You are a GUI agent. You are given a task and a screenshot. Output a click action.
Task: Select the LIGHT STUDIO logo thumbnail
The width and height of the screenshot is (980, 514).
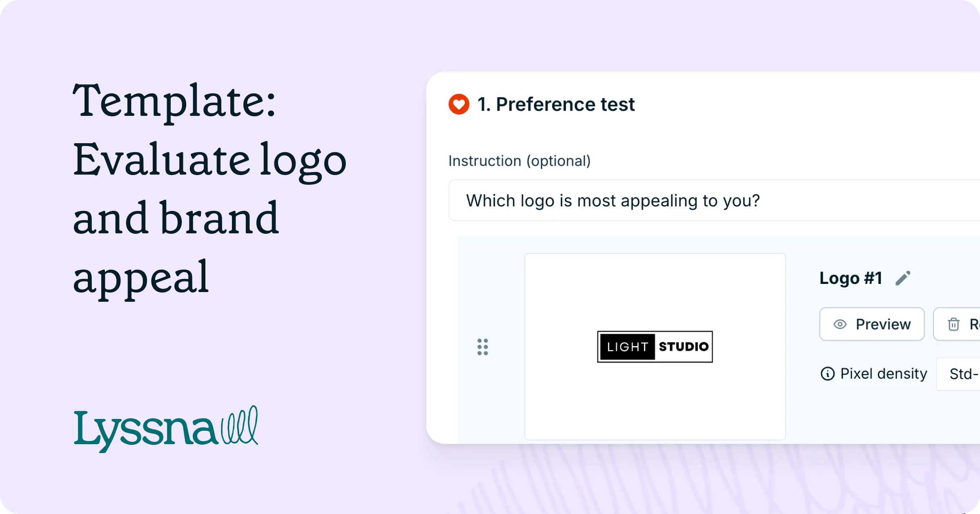click(654, 347)
